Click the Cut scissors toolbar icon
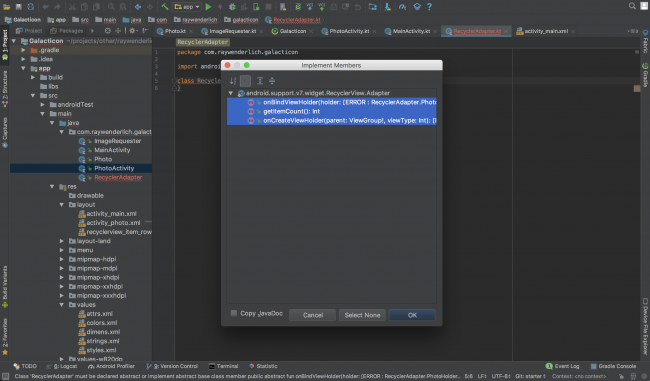The image size is (650, 381). click(72, 7)
